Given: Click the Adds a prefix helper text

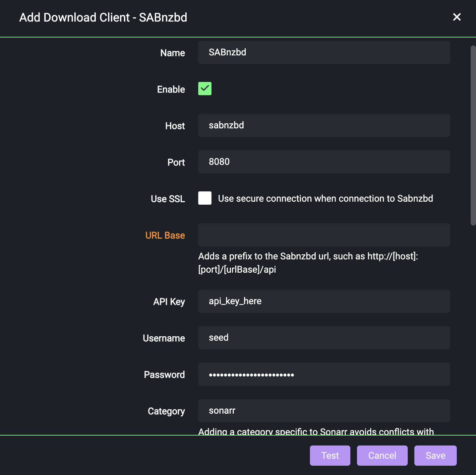Looking at the screenshot, I should click(308, 262).
